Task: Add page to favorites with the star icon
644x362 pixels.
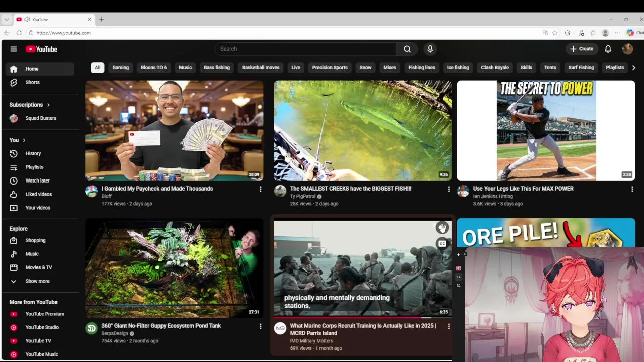Action: click(x=555, y=33)
